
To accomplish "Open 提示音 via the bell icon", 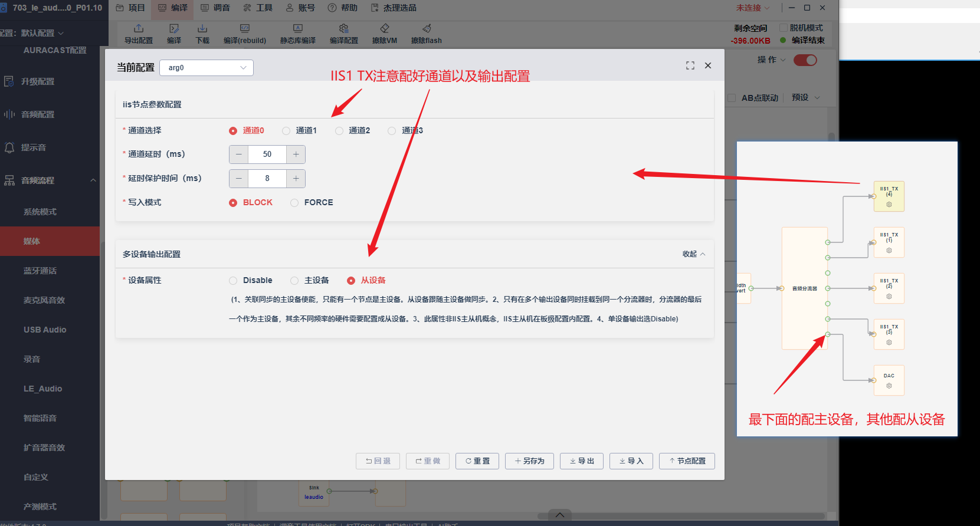I will [9, 147].
